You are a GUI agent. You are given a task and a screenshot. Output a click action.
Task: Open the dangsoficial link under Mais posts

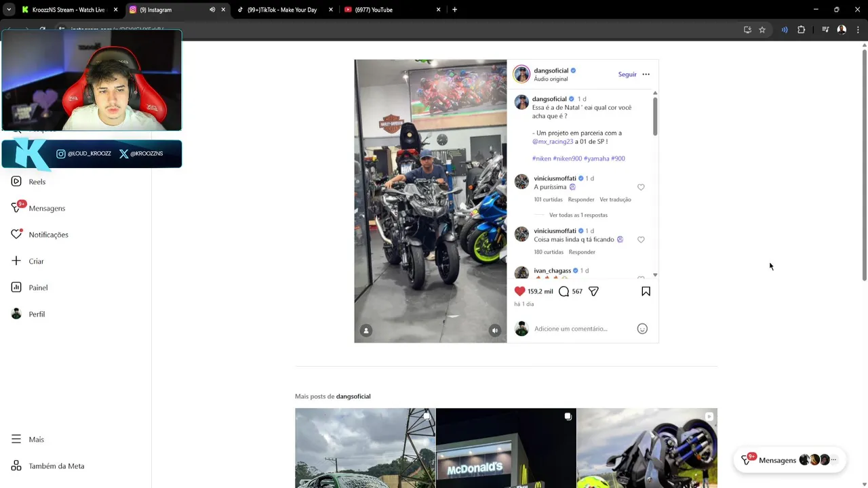[353, 396]
